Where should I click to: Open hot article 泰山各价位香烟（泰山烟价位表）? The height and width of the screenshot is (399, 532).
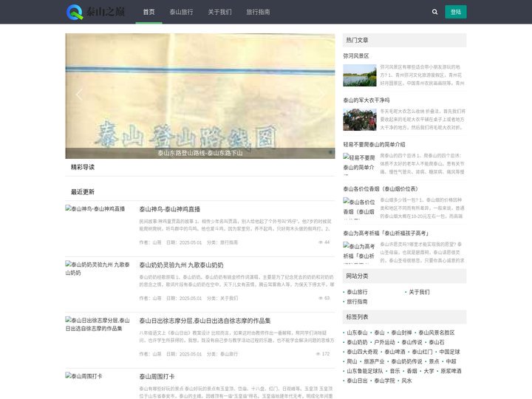381,189
